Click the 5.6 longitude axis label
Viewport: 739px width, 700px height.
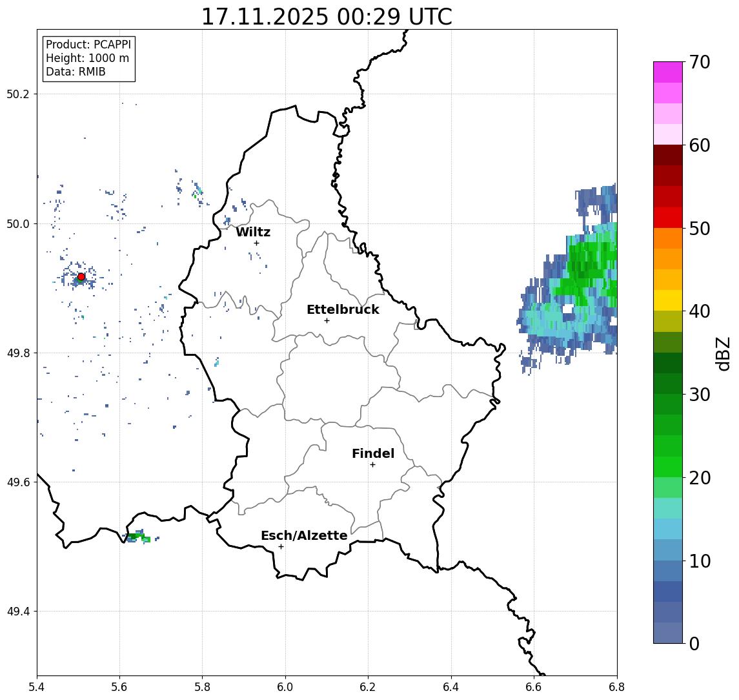click(x=119, y=687)
